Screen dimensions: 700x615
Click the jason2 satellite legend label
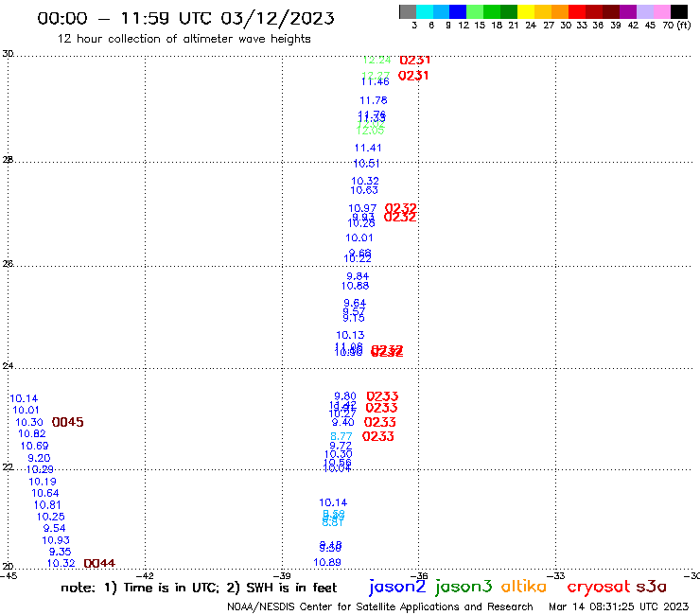point(397,587)
